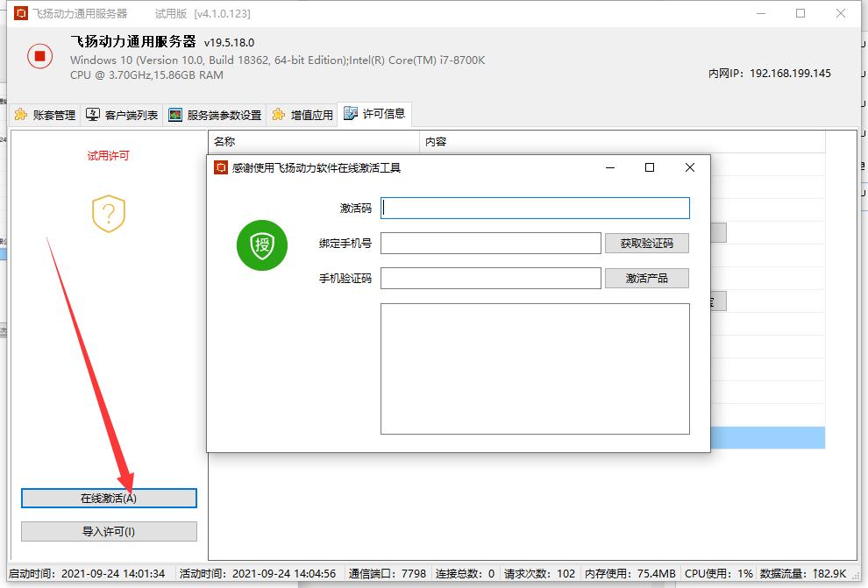
Task: Click the yellow question mark shield icon
Action: click(109, 213)
